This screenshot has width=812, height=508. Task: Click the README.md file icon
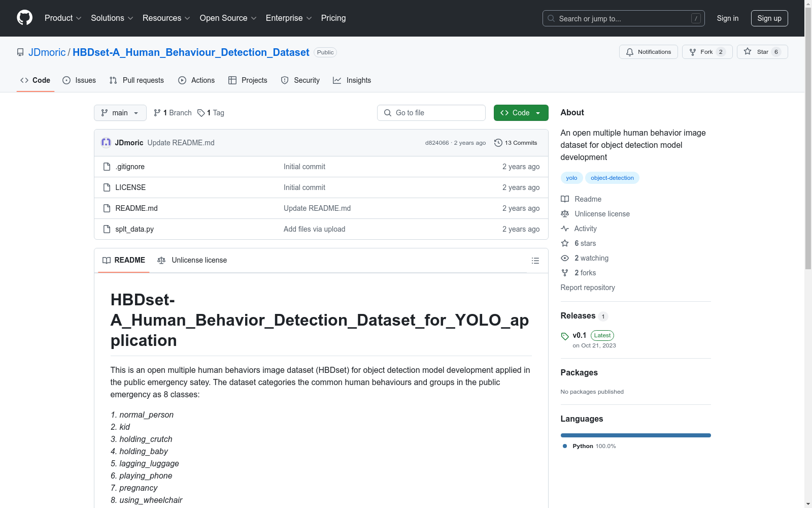pyautogui.click(x=107, y=208)
